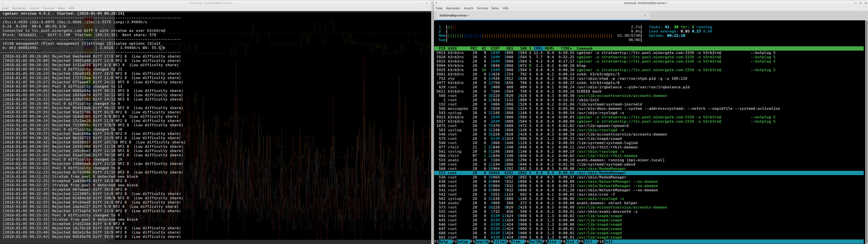
Task: Close the h3rb3rn@bpi-miner terminal tab
Action: coord(645,16)
